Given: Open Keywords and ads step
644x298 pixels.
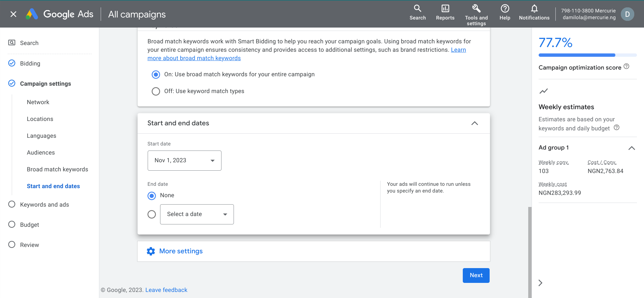Looking at the screenshot, I should [44, 205].
